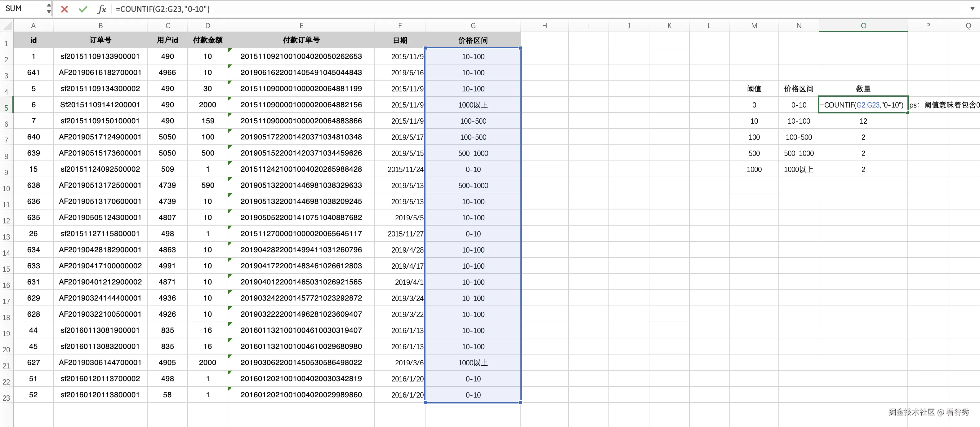Click the 数量 header cell
980x427 pixels.
[x=863, y=89]
